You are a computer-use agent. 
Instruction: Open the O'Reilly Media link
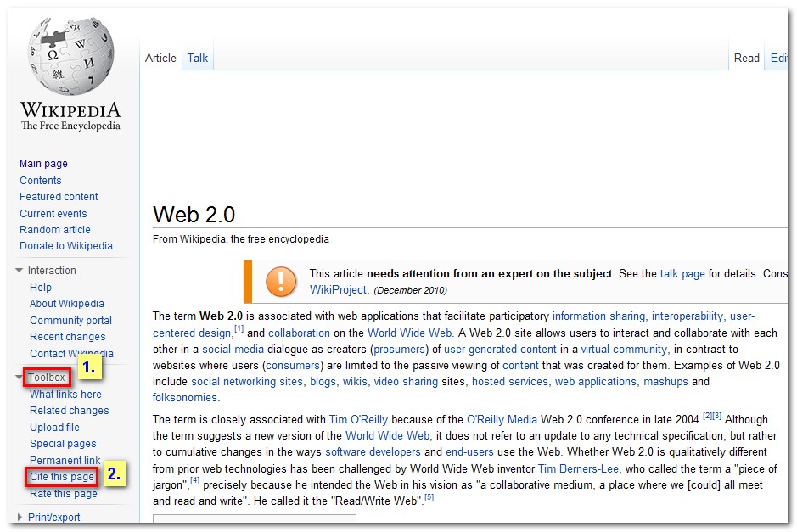[502, 420]
